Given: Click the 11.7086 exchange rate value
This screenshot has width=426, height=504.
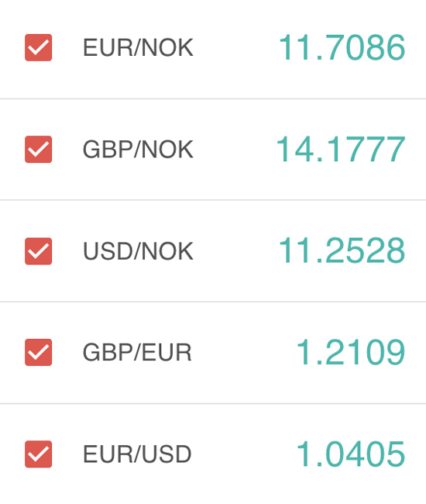Looking at the screenshot, I should 342,47.
